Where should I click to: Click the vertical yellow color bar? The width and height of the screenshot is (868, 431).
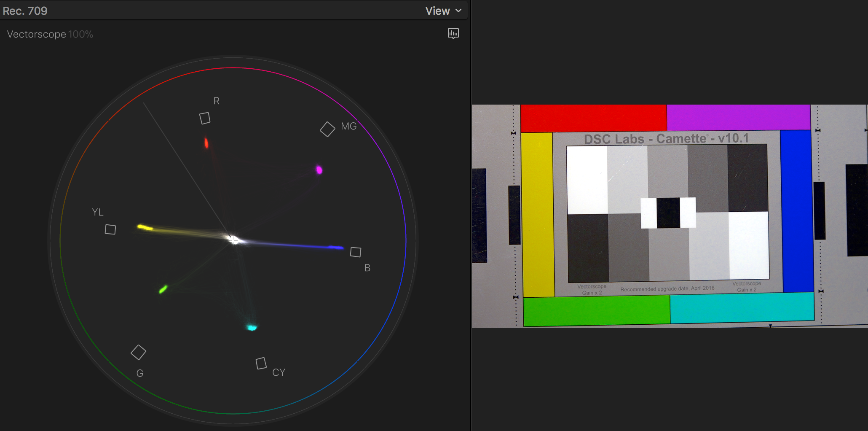point(538,215)
